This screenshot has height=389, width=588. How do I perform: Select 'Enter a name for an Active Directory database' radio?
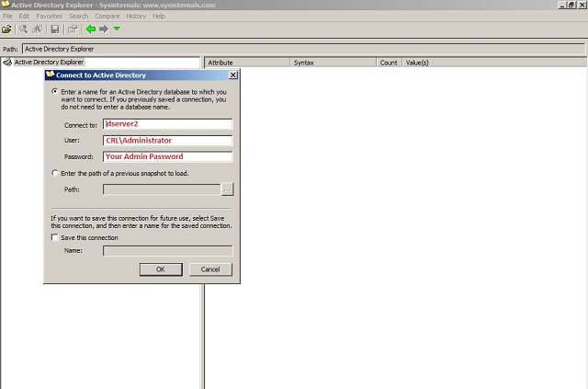(x=55, y=91)
